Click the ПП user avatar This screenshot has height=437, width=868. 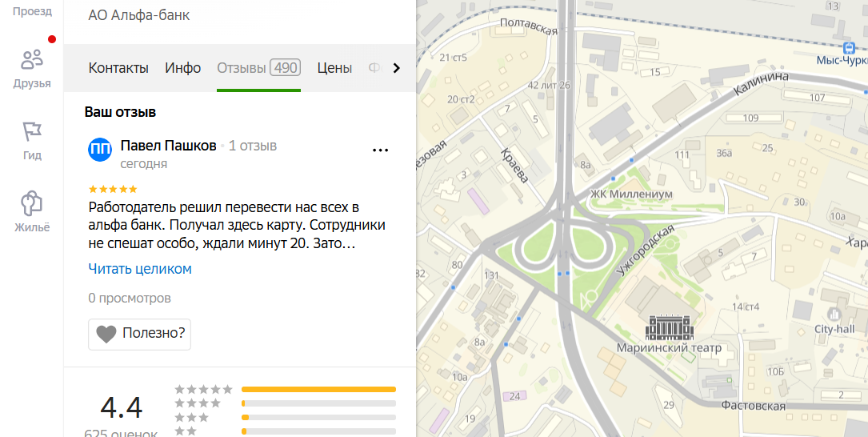100,150
